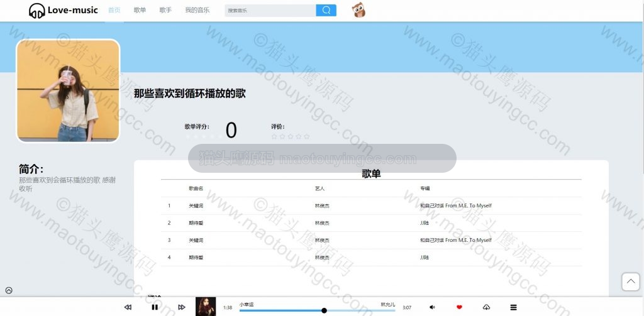Screen dimensions: 644x316
Task: Open the owl user avatar
Action: (359, 10)
